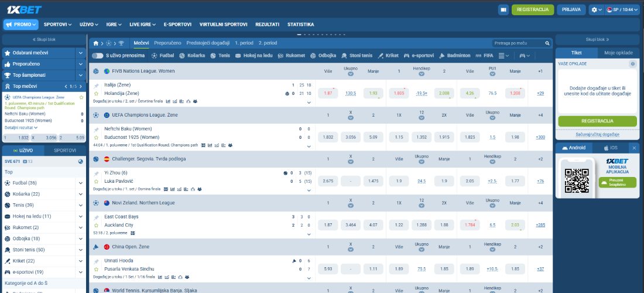The height and width of the screenshot is (293, 644).
Task: Click the 1XBET logo
Action: pyautogui.click(x=24, y=9)
